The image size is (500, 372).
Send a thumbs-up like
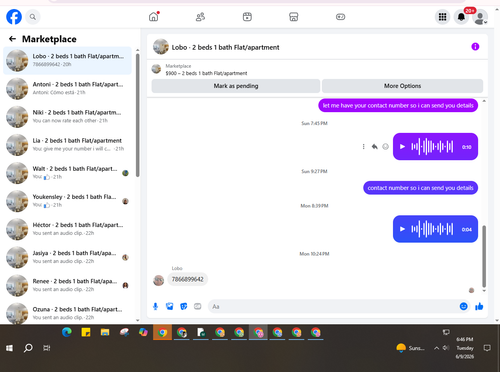(x=479, y=306)
